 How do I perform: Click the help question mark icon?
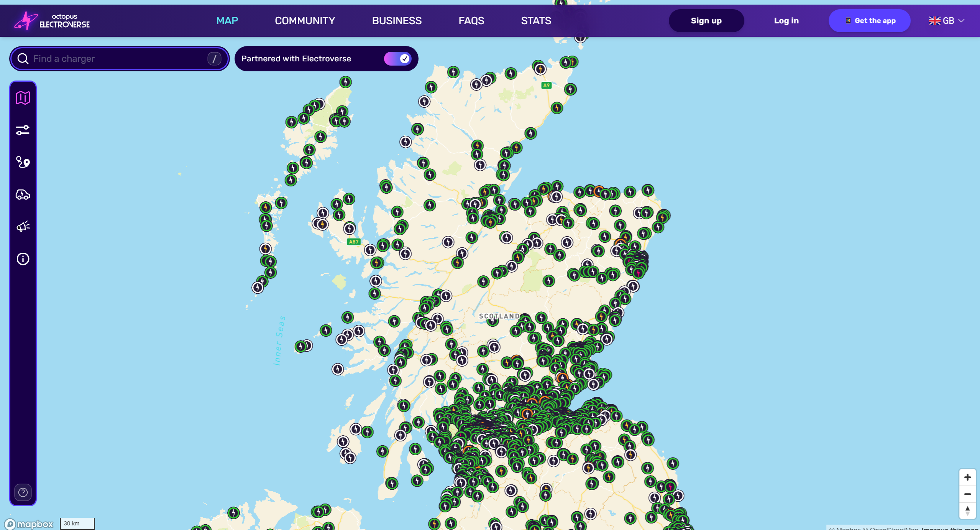click(x=23, y=492)
